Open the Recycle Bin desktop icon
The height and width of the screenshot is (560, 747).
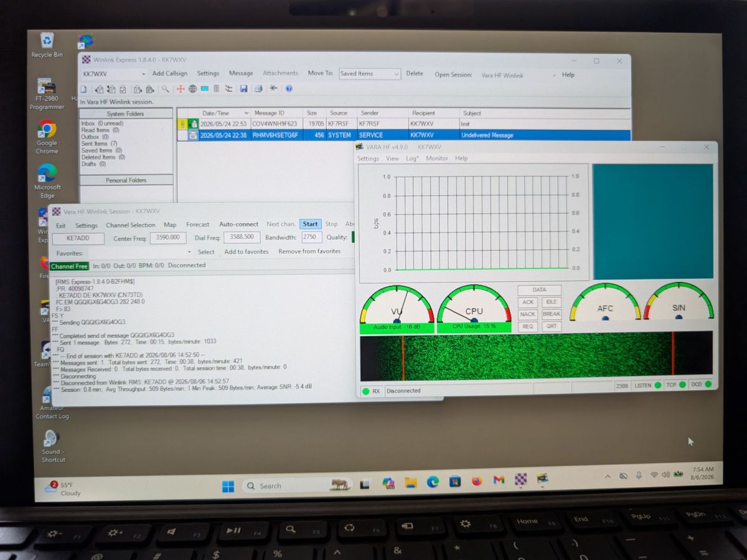click(x=47, y=46)
